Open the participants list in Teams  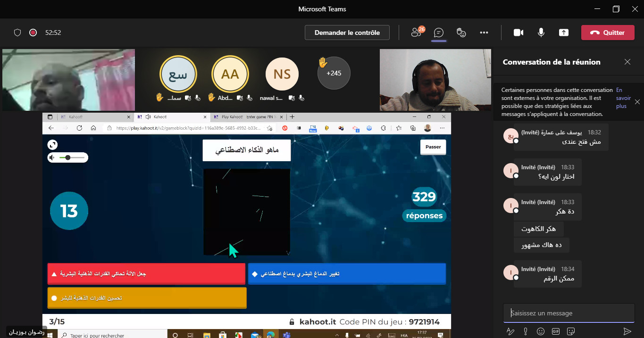(417, 32)
